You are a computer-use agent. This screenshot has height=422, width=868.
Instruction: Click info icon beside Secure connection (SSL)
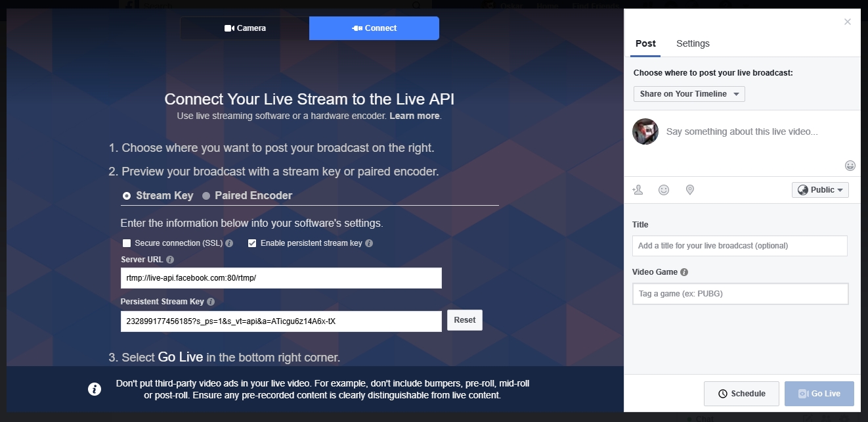point(229,243)
